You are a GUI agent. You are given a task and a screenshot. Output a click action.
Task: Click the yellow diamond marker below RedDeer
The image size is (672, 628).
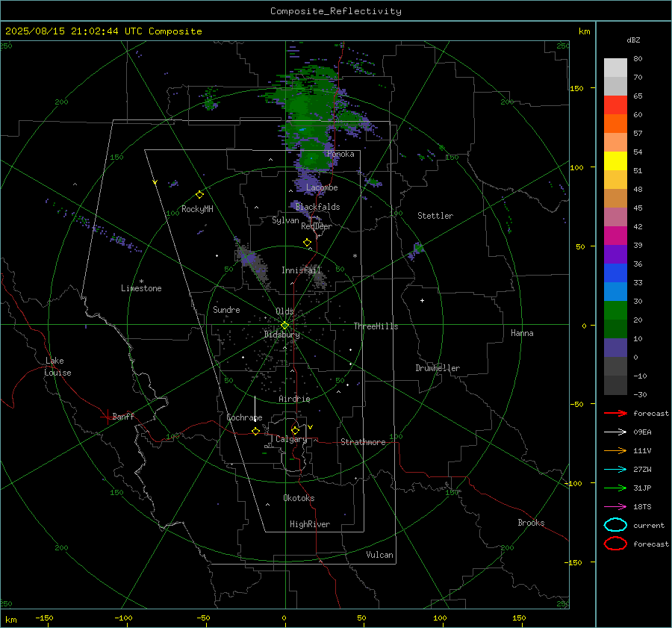pos(307,243)
